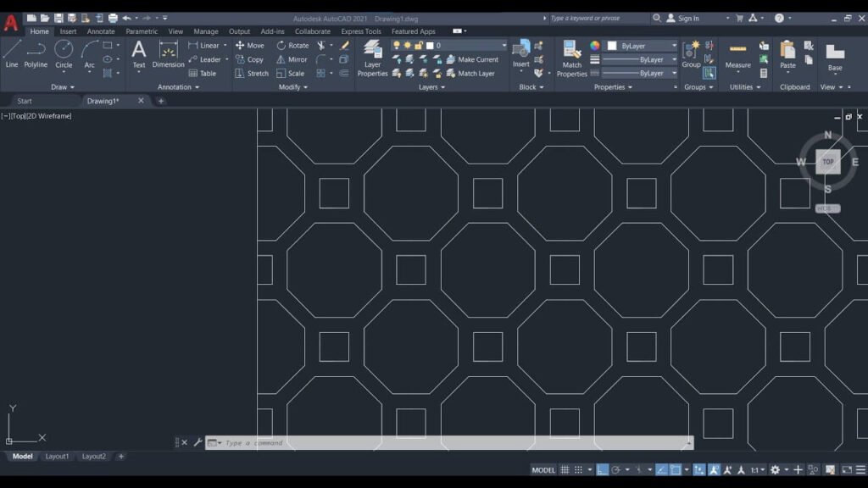Image resolution: width=868 pixels, height=488 pixels.
Task: Click the MODEL space button in status bar
Action: point(543,469)
